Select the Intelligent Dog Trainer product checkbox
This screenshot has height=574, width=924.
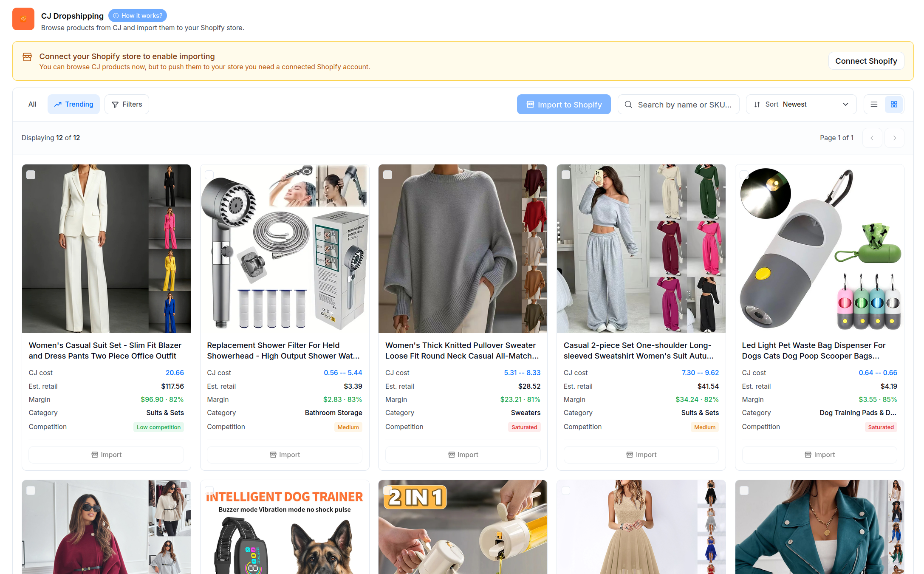(209, 491)
